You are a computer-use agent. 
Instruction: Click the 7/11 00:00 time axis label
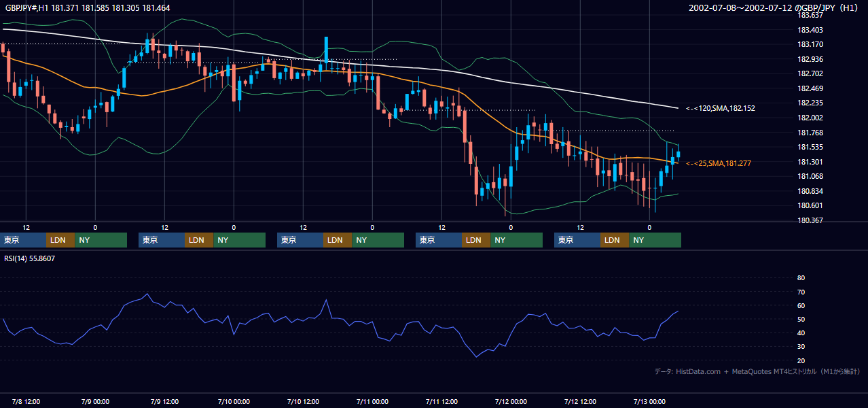click(373, 401)
